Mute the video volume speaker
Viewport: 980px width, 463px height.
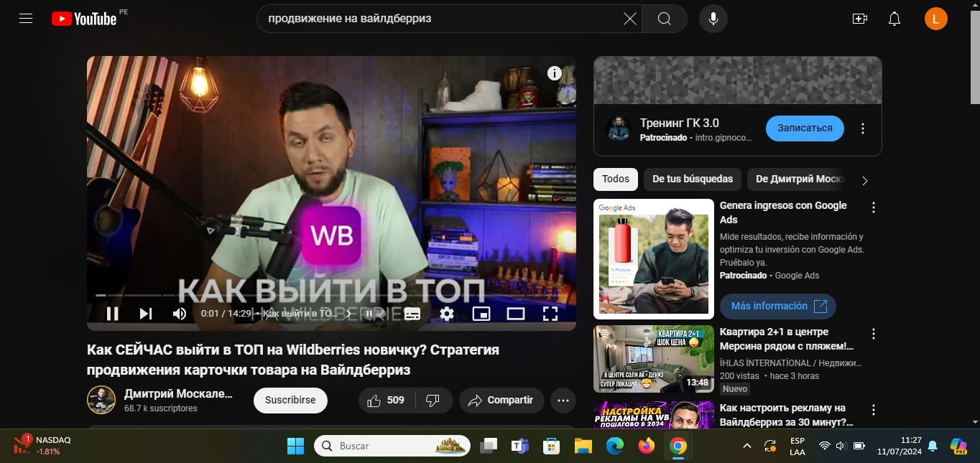(180, 314)
